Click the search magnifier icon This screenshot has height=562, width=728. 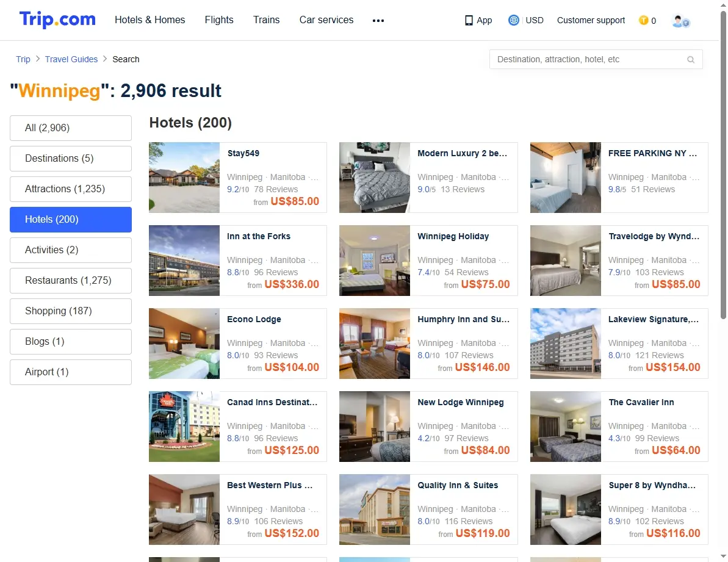[691, 59]
